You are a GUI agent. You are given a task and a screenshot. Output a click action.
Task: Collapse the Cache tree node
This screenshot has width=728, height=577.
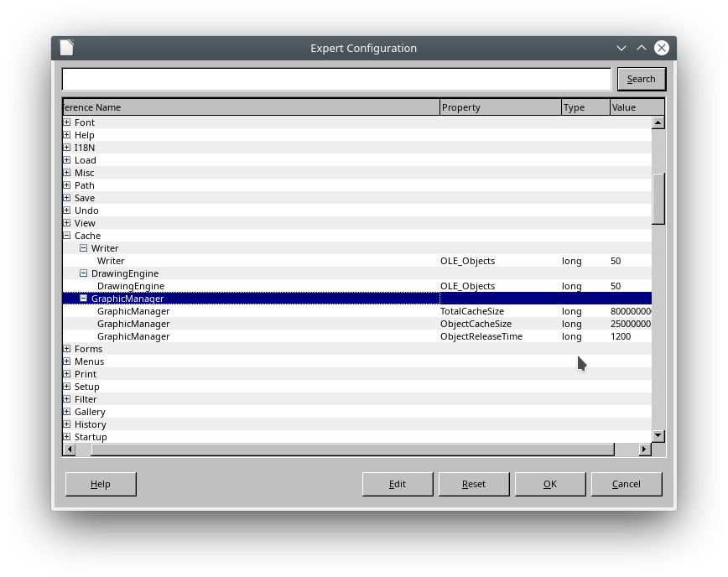(x=67, y=236)
